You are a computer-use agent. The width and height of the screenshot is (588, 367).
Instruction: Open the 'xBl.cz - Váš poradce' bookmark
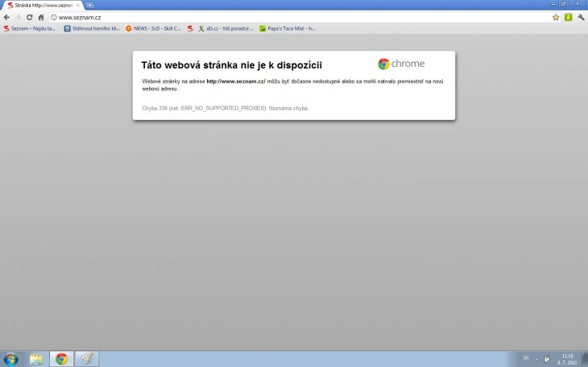(226, 28)
